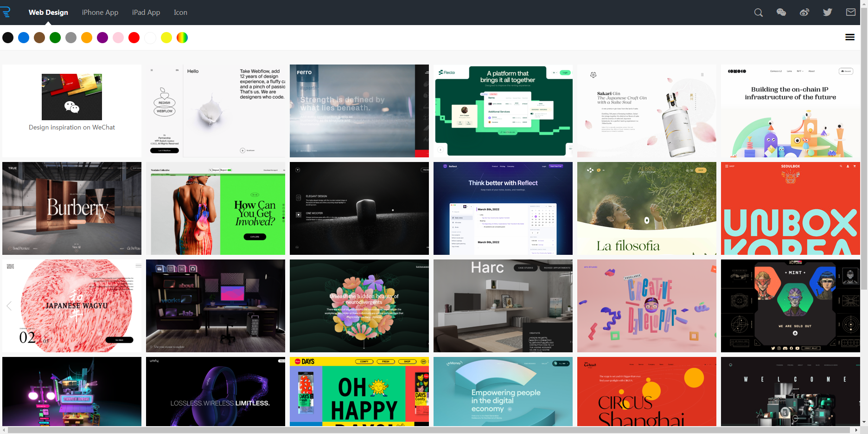Open the Creative Developer thumbnail
This screenshot has height=434, width=868.
coord(647,306)
